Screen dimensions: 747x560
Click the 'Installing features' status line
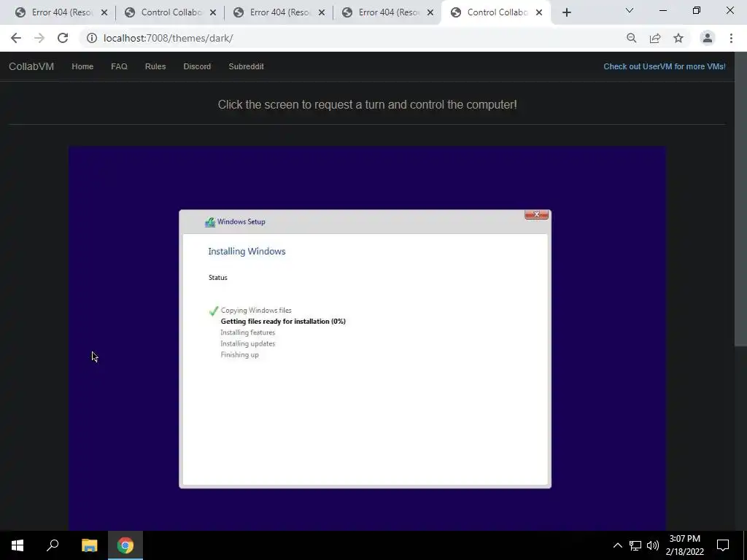[x=248, y=332]
